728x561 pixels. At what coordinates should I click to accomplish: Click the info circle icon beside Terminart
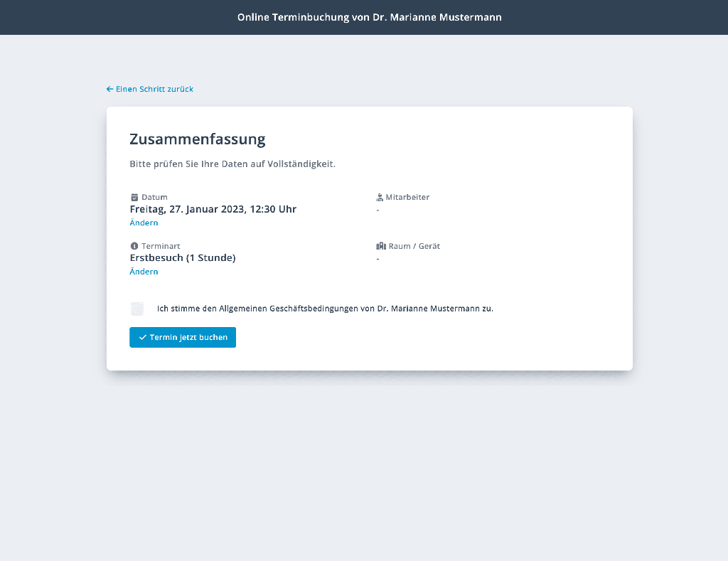pyautogui.click(x=134, y=246)
